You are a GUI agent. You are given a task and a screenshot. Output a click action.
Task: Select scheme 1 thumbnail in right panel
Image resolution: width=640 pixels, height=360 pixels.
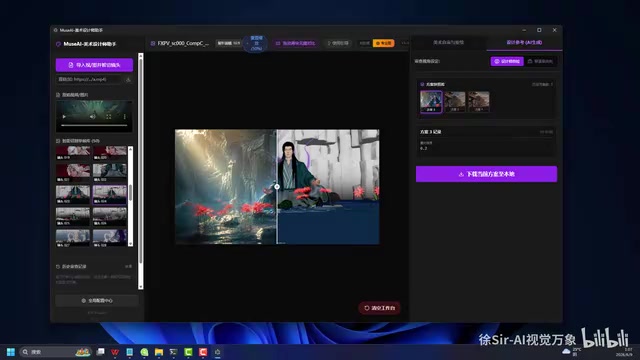click(431, 102)
